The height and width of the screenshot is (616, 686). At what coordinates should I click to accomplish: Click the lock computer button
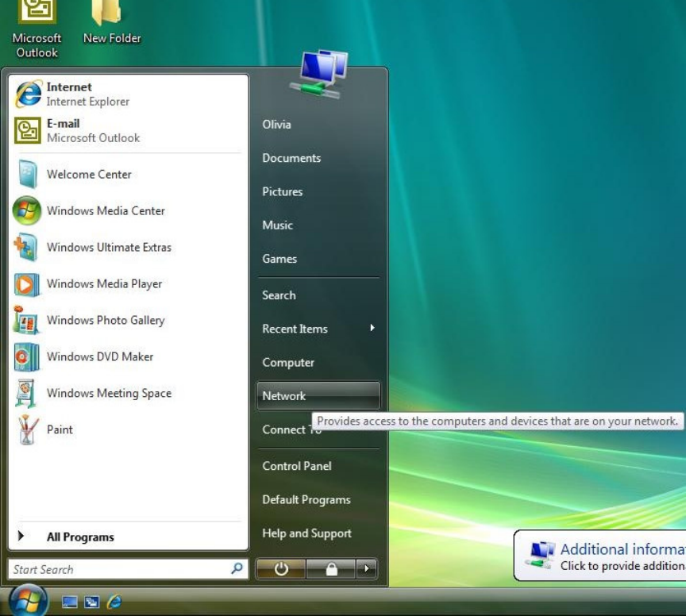331,568
